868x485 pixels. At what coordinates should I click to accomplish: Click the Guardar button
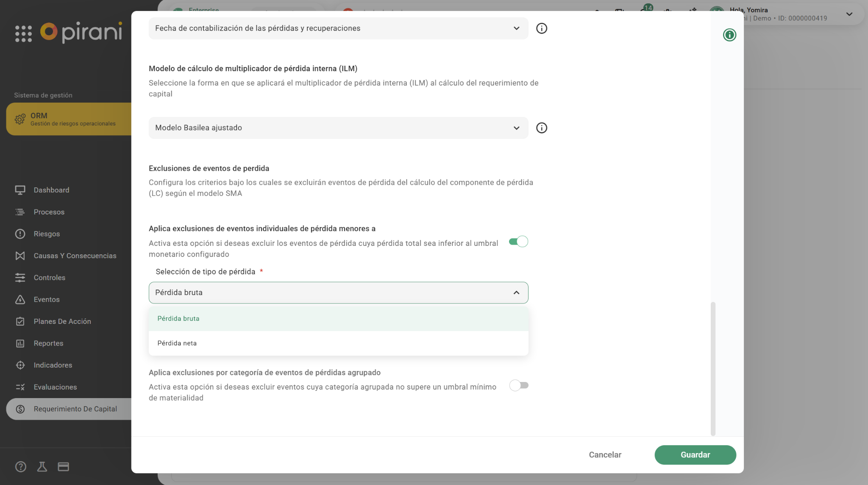point(695,454)
